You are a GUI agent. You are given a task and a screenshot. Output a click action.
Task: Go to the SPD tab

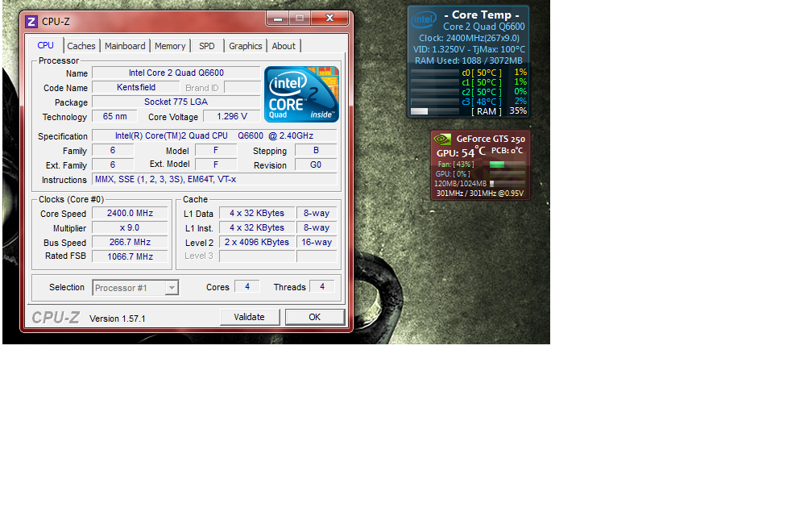pyautogui.click(x=207, y=46)
